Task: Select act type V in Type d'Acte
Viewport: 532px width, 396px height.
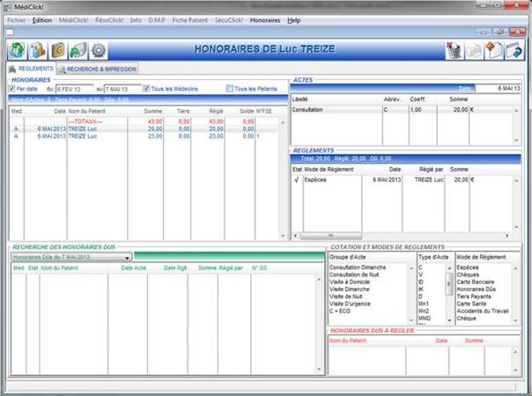Action: click(x=420, y=275)
